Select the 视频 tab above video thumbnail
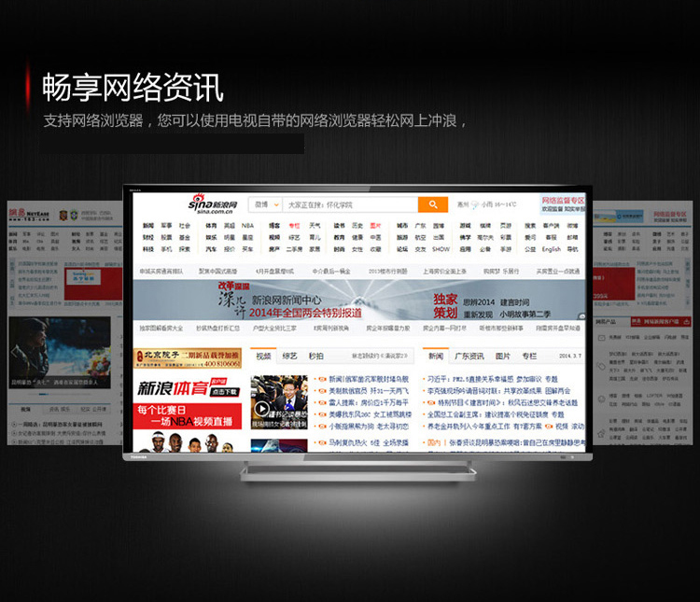Screen dimensions: 700x602 [x=263, y=356]
